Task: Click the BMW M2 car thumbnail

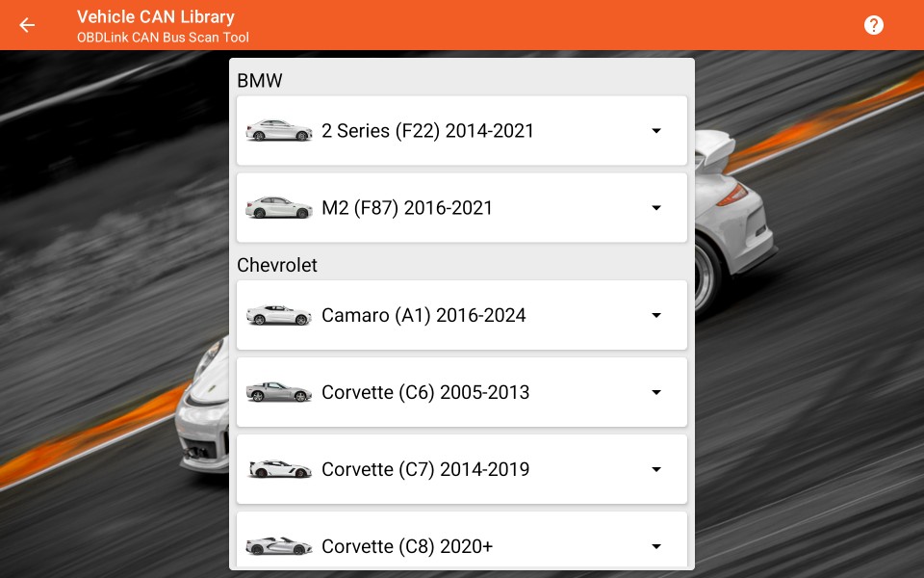Action: pyautogui.click(x=279, y=208)
